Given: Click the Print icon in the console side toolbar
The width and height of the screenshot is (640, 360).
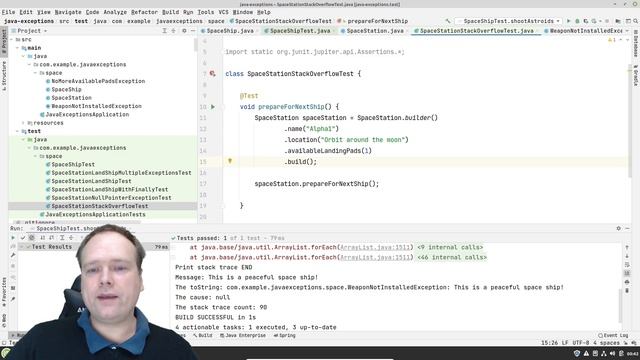Looking at the screenshot, I should click(627, 282).
